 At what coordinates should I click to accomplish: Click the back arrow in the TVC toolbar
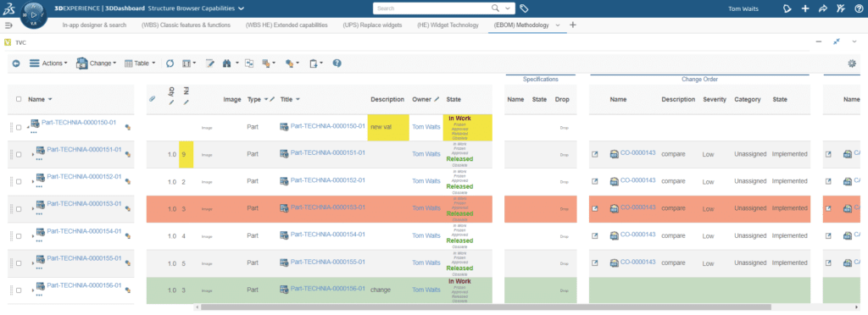point(16,64)
